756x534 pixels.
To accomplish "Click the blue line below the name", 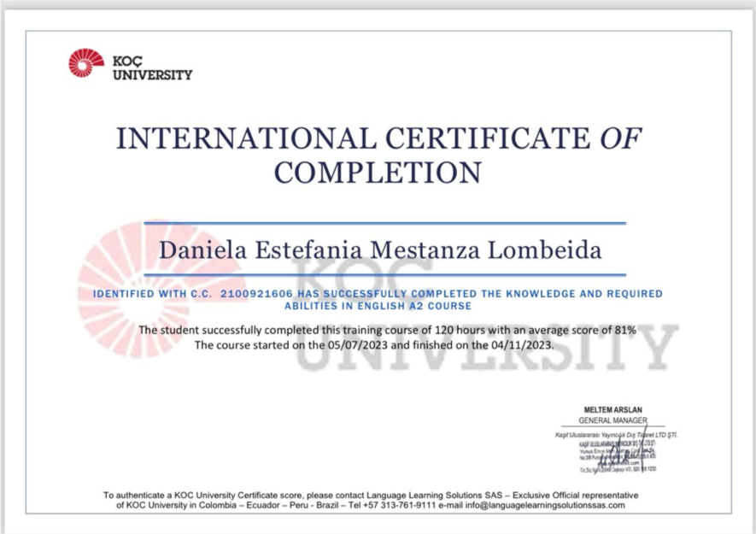I will pyautogui.click(x=384, y=275).
